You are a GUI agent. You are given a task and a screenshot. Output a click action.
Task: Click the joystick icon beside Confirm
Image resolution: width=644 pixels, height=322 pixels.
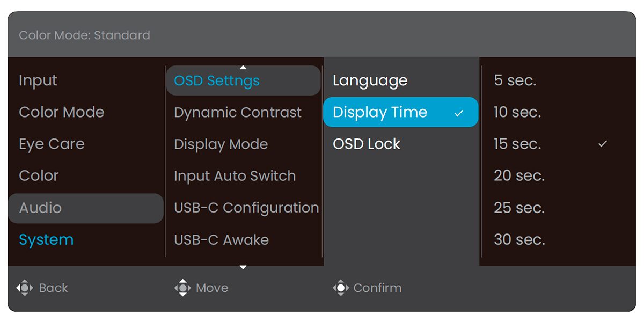(x=341, y=288)
